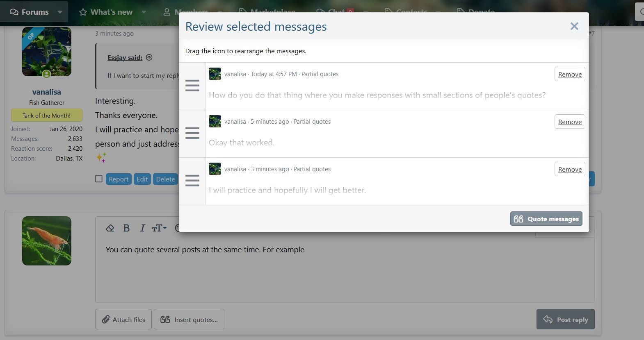Screen dimensions: 644x340
Task: Open vanalisa's profile avatar image
Action: point(47,52)
